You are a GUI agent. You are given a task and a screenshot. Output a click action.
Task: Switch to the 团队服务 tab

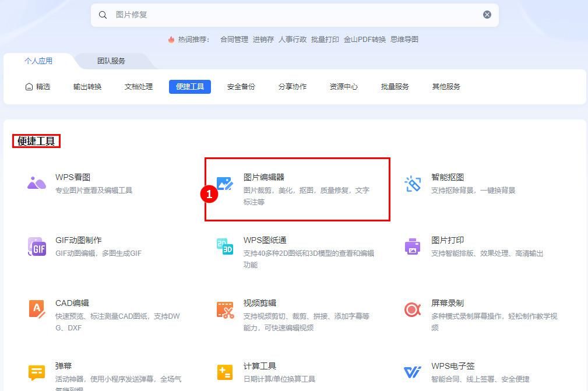[x=111, y=61]
